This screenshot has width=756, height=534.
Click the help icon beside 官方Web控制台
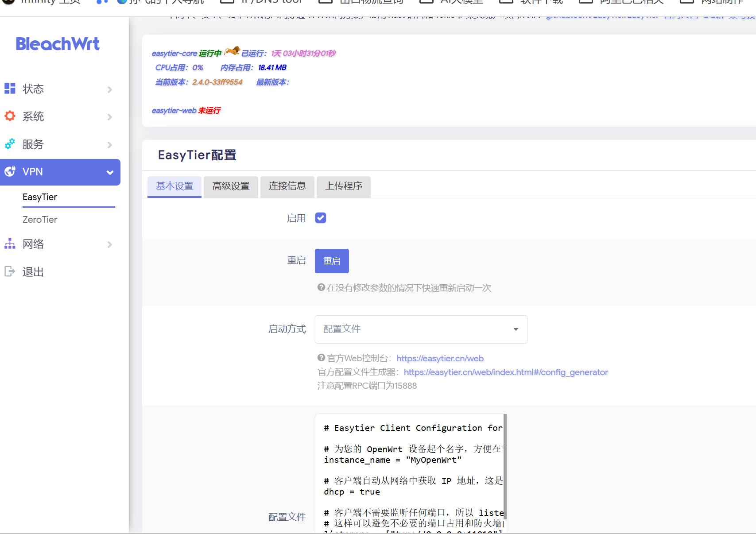321,358
